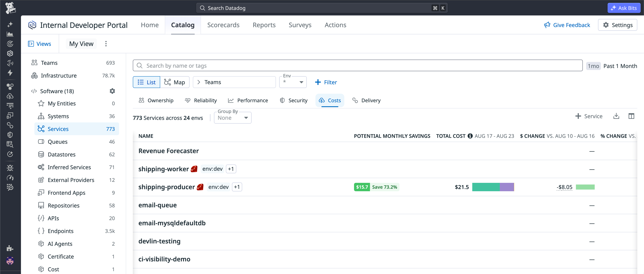644x274 pixels.
Task: Open the Ask Bits assistant
Action: click(x=624, y=8)
